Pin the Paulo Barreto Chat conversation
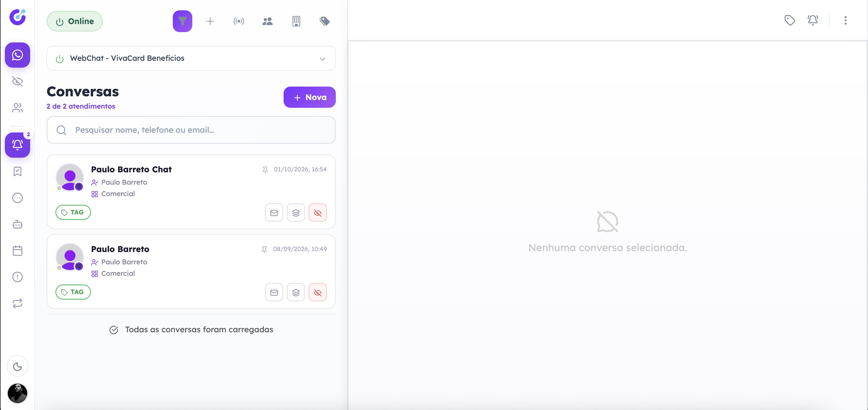Image resolution: width=868 pixels, height=410 pixels. click(265, 169)
